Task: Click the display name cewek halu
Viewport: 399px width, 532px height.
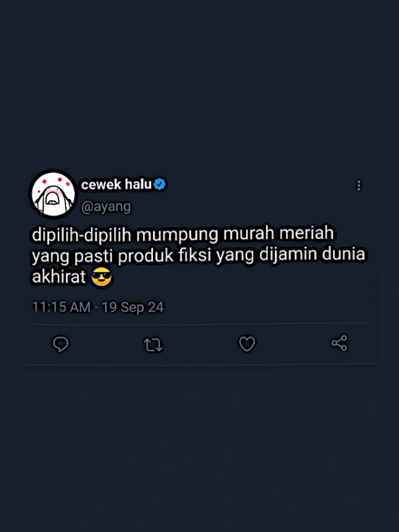Action: [x=116, y=185]
